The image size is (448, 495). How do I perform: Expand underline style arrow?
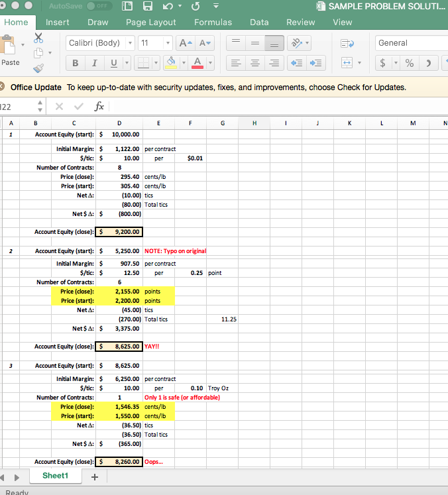tap(127, 63)
